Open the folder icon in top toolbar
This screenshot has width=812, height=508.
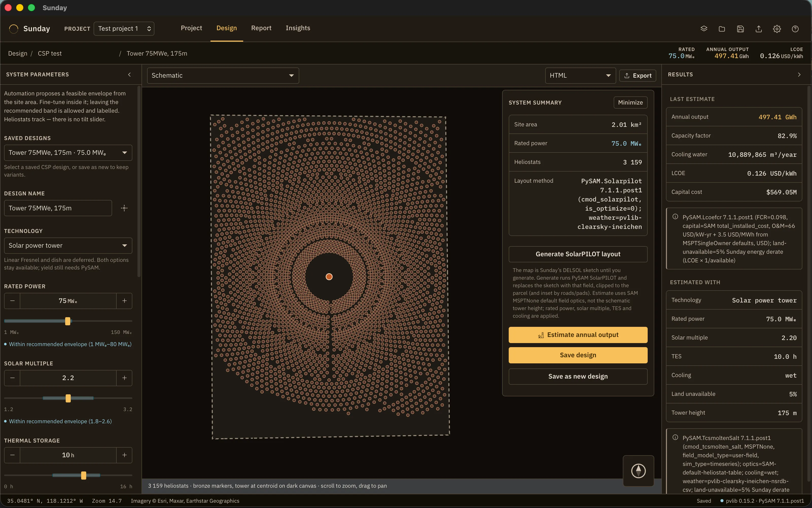(722, 29)
